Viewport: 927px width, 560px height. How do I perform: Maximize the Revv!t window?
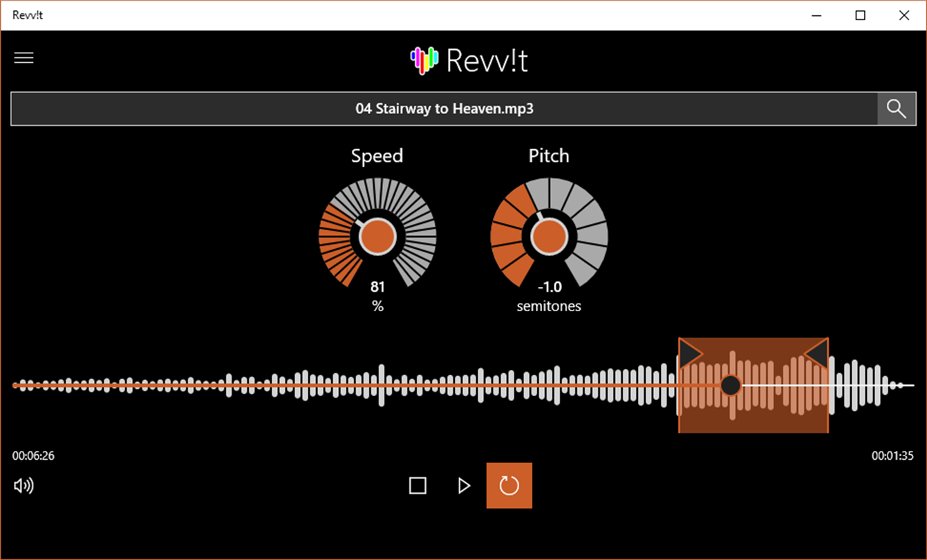click(x=861, y=15)
